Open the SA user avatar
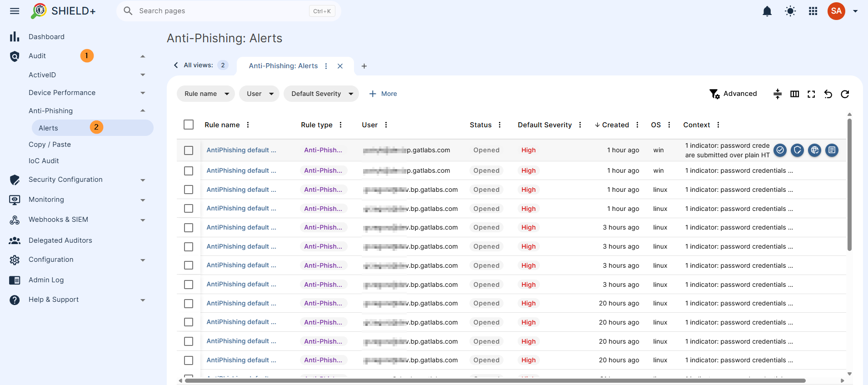Screen dimensions: 868x385 click(x=836, y=11)
